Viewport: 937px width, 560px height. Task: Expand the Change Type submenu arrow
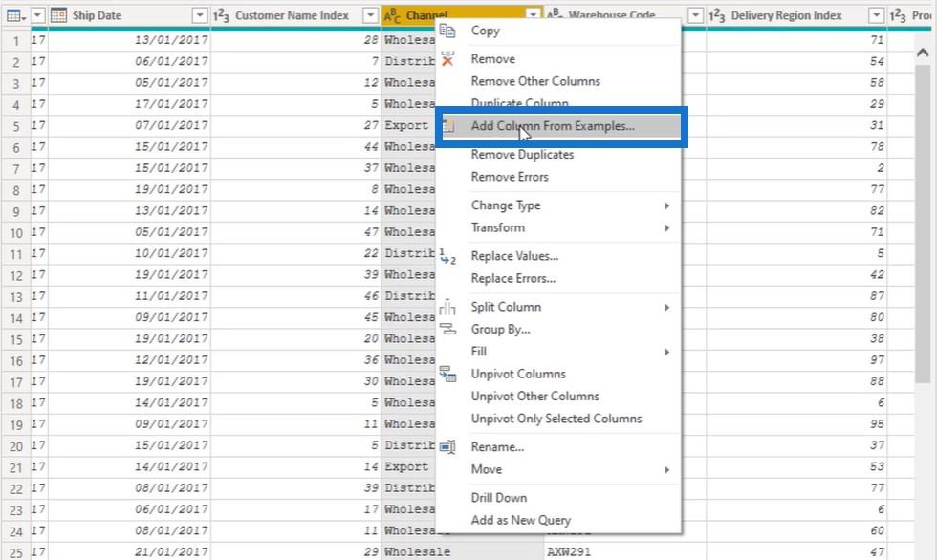667,206
